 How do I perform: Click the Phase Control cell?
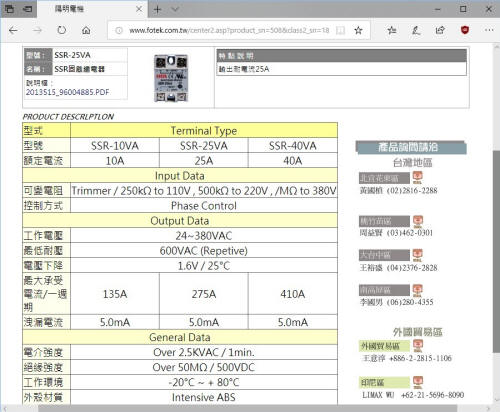[204, 206]
